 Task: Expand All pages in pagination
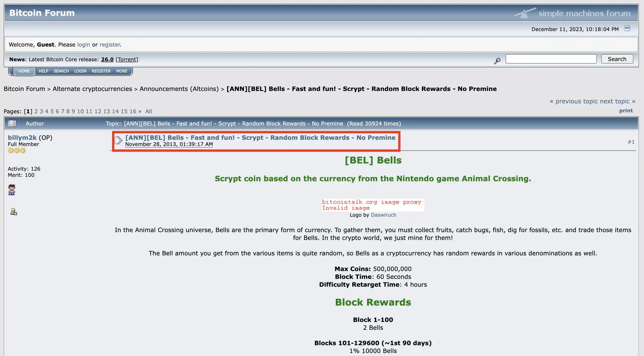(x=148, y=111)
